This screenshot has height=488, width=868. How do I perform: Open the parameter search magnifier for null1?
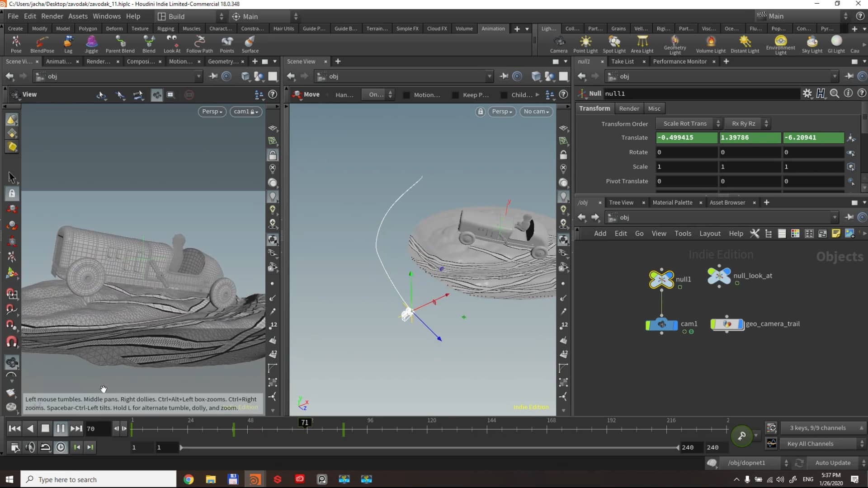[835, 94]
